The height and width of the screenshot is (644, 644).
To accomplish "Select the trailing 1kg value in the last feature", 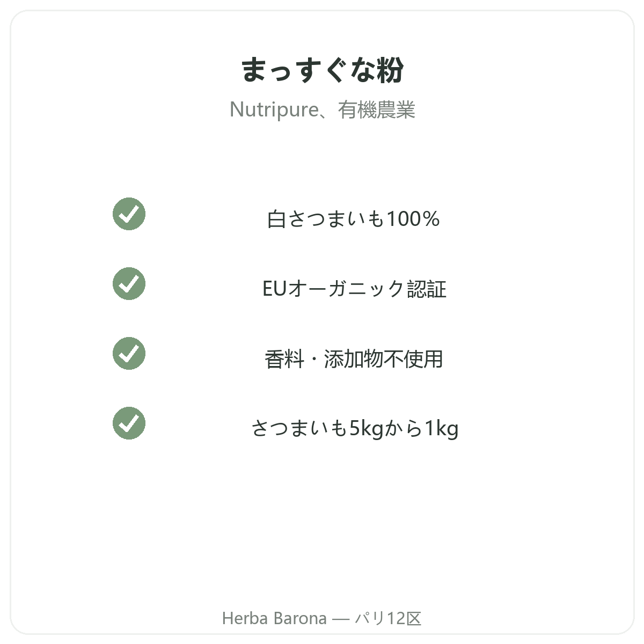I will coord(442,429).
